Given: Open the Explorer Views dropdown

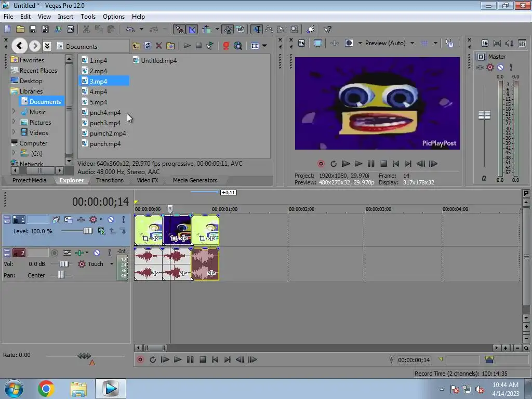Looking at the screenshot, I should (264, 46).
